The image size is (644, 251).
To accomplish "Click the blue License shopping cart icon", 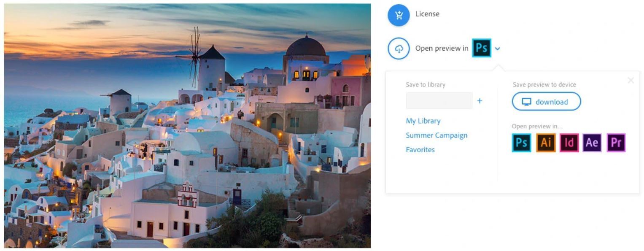I will pyautogui.click(x=399, y=15).
